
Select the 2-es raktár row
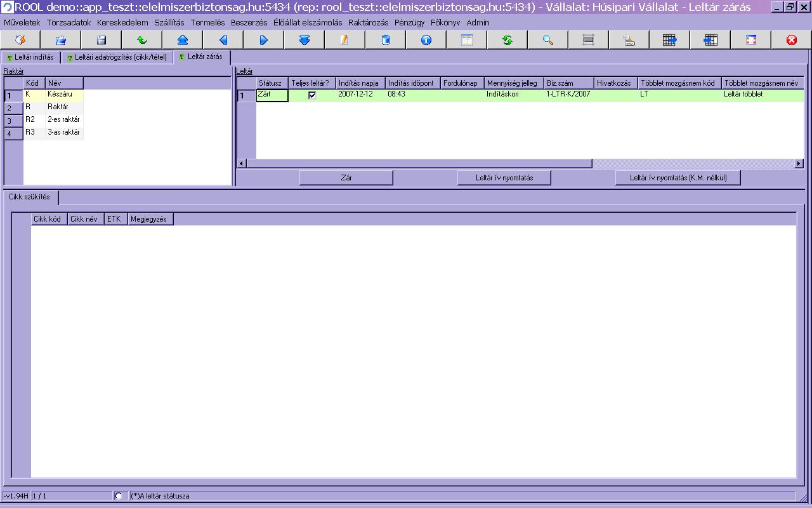(x=63, y=119)
